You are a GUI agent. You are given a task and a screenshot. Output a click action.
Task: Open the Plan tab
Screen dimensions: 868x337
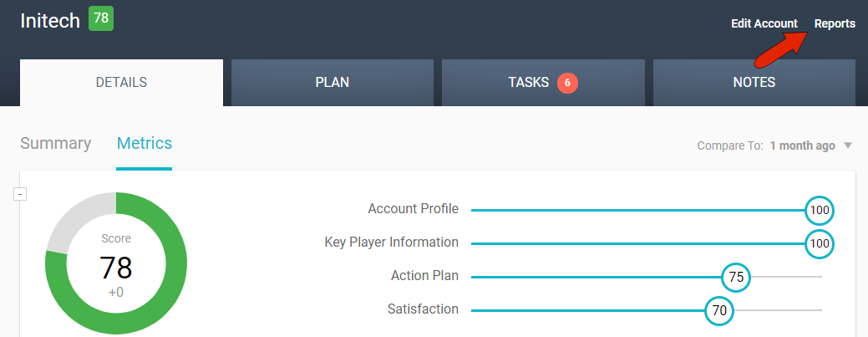pyautogui.click(x=332, y=83)
